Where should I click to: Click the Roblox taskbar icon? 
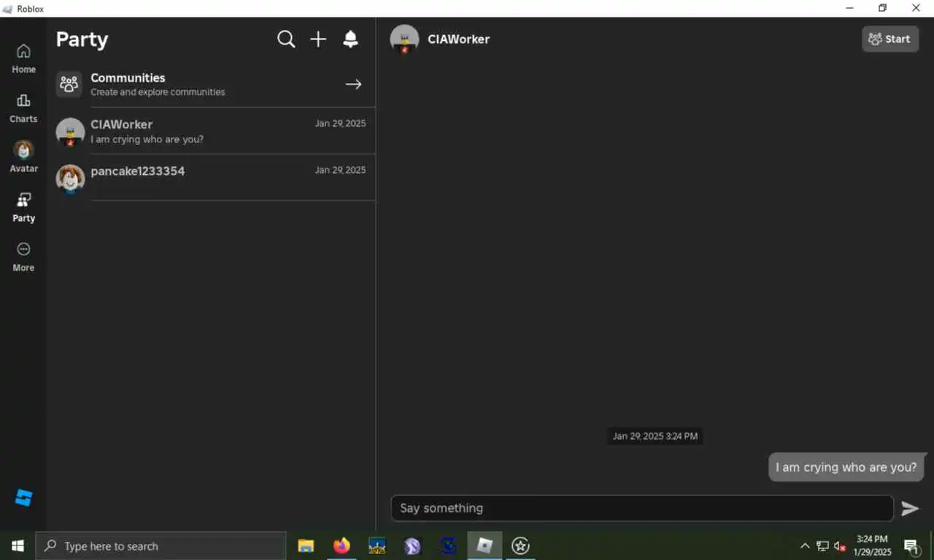click(x=485, y=545)
